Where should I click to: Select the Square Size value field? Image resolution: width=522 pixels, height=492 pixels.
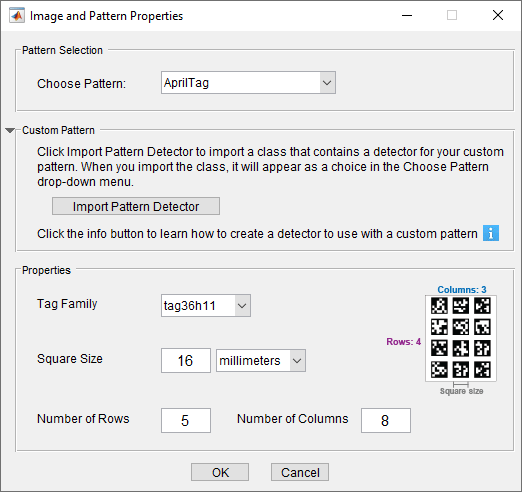point(186,360)
